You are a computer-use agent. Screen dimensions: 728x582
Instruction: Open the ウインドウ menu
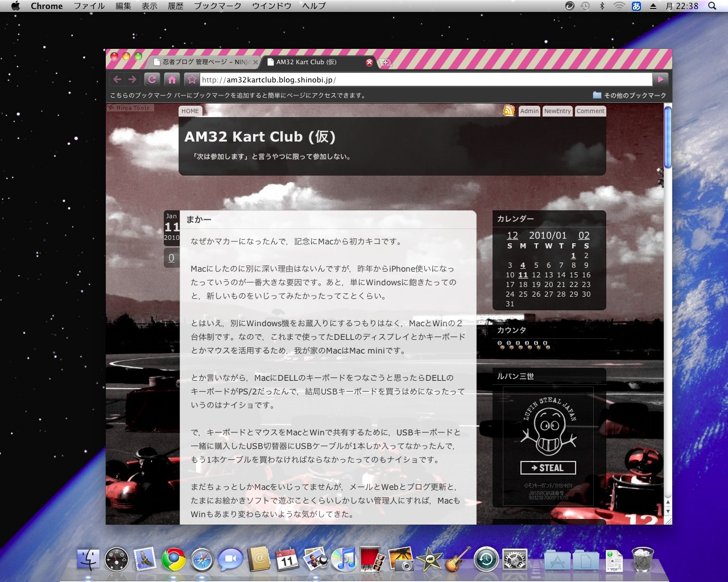(272, 6)
